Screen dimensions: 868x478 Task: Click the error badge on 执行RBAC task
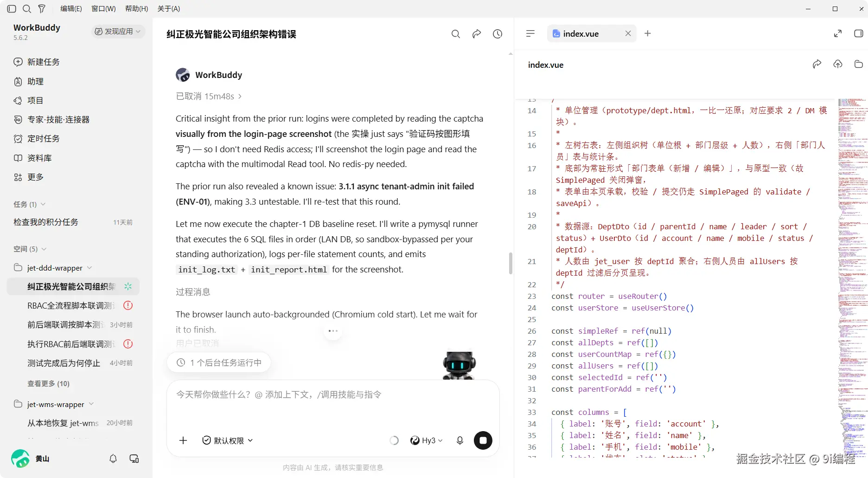coord(128,344)
